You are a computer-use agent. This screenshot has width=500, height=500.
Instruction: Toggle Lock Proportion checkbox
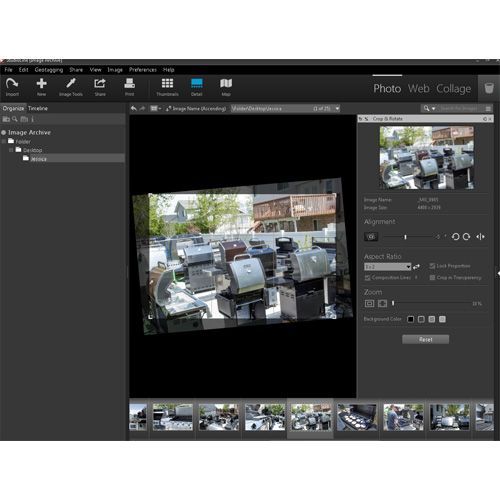click(432, 266)
